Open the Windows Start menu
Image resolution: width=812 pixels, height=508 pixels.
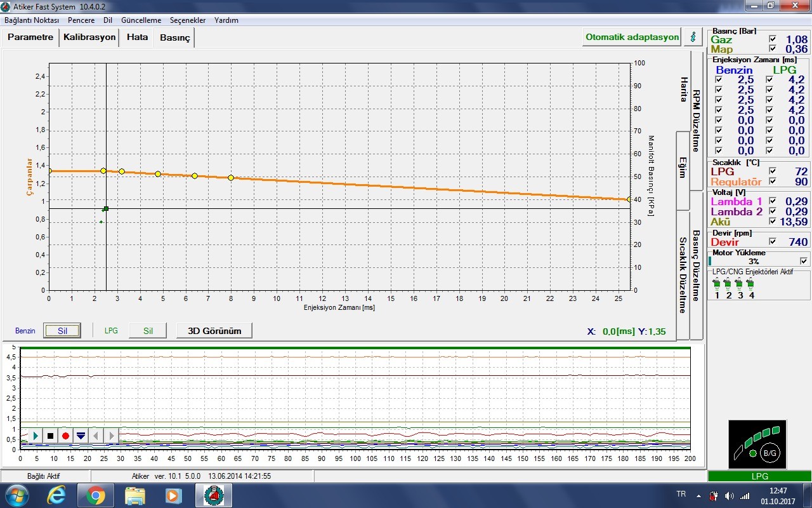17,495
